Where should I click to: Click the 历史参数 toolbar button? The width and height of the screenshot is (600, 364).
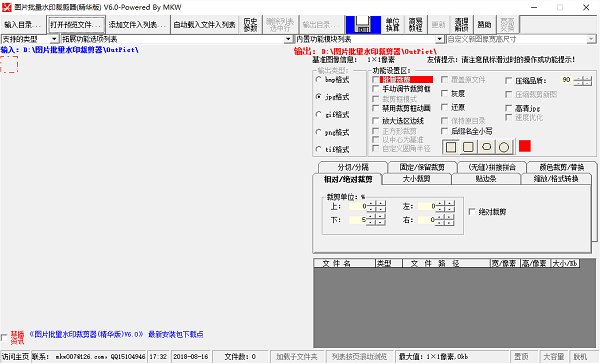251,25
